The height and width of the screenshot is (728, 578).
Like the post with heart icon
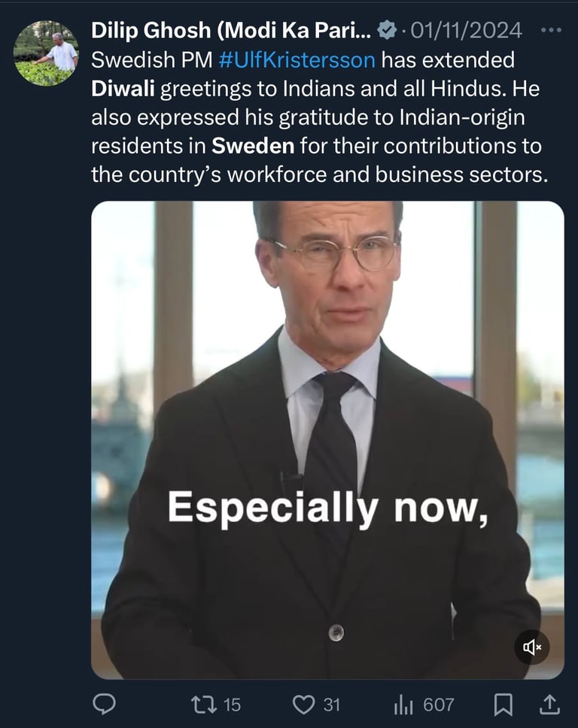coord(303,704)
